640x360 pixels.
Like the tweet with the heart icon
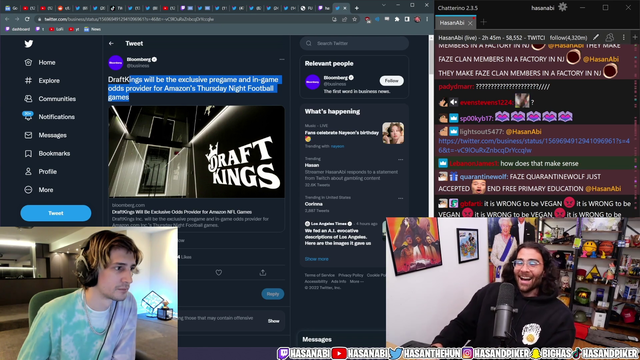click(x=219, y=273)
